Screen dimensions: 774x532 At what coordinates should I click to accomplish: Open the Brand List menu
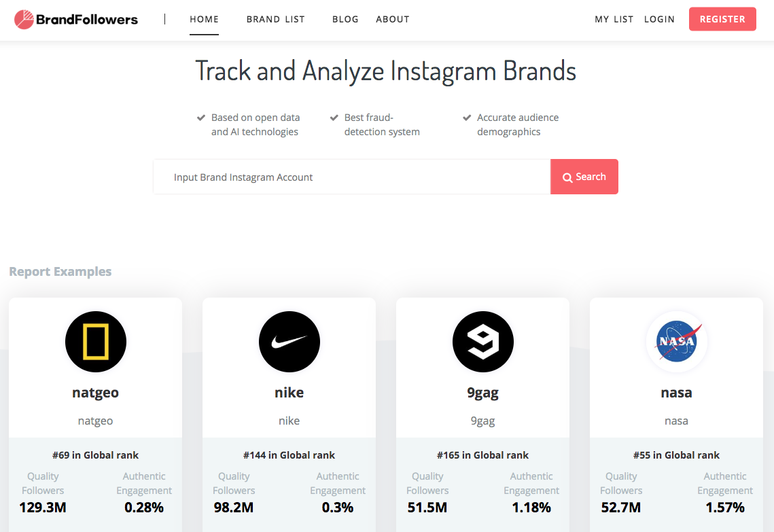275,19
